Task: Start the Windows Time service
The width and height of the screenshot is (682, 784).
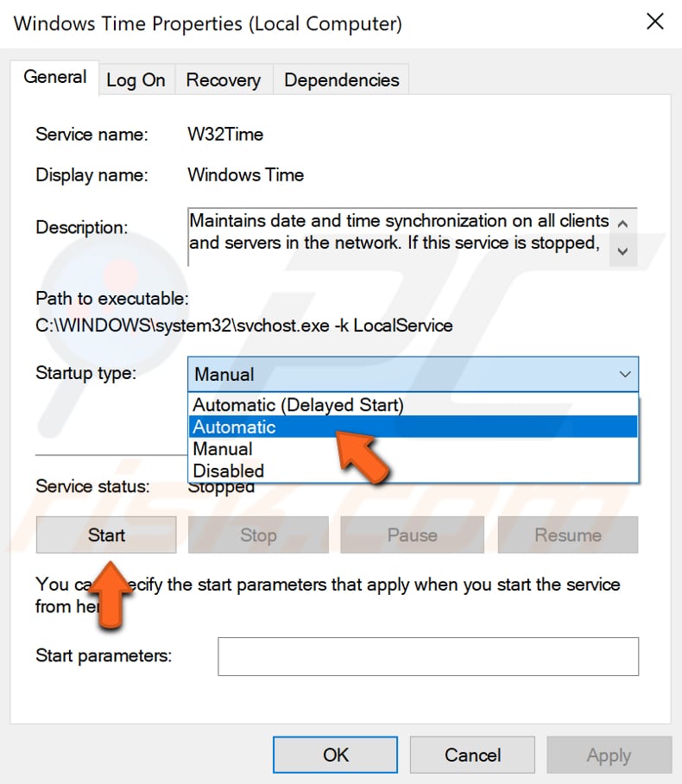Action: click(x=105, y=534)
